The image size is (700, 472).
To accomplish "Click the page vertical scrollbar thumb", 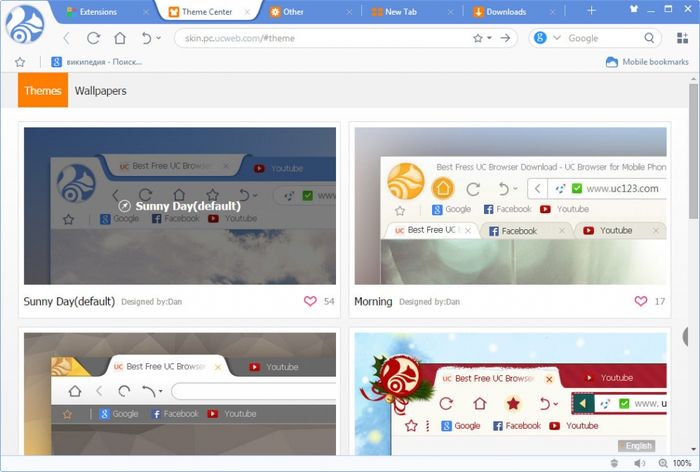I will click(693, 152).
